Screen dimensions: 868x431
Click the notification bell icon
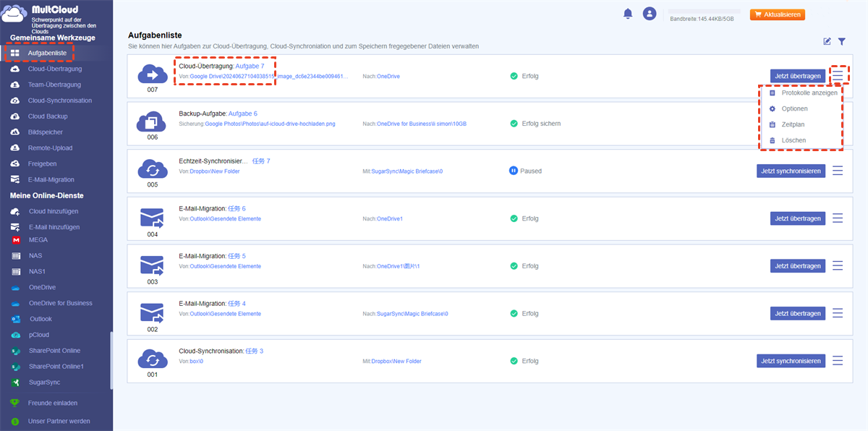628,14
